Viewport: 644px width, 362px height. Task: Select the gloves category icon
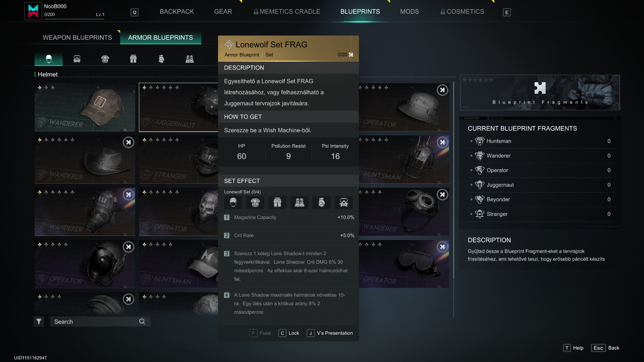pyautogui.click(x=161, y=59)
